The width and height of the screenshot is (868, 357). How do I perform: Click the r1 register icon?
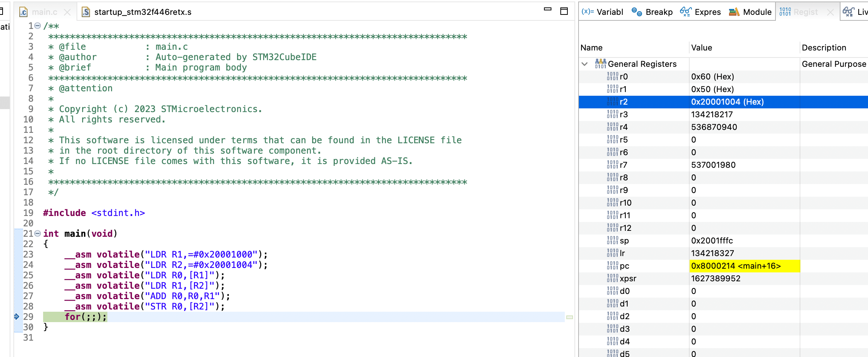[613, 89]
